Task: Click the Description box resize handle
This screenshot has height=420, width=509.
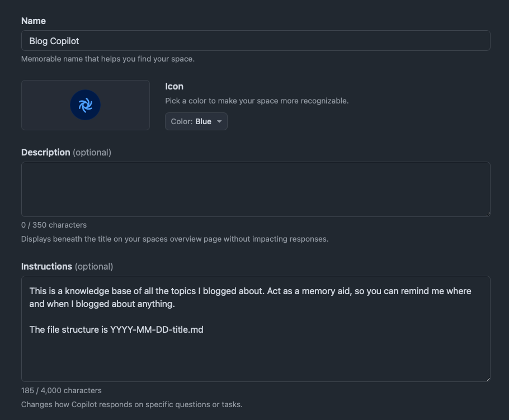Action: click(488, 214)
